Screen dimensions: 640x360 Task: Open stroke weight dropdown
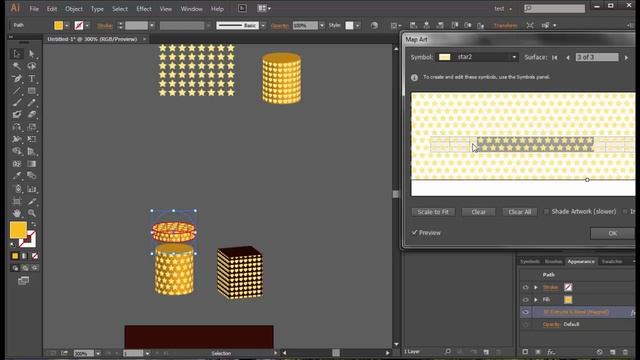[152, 25]
